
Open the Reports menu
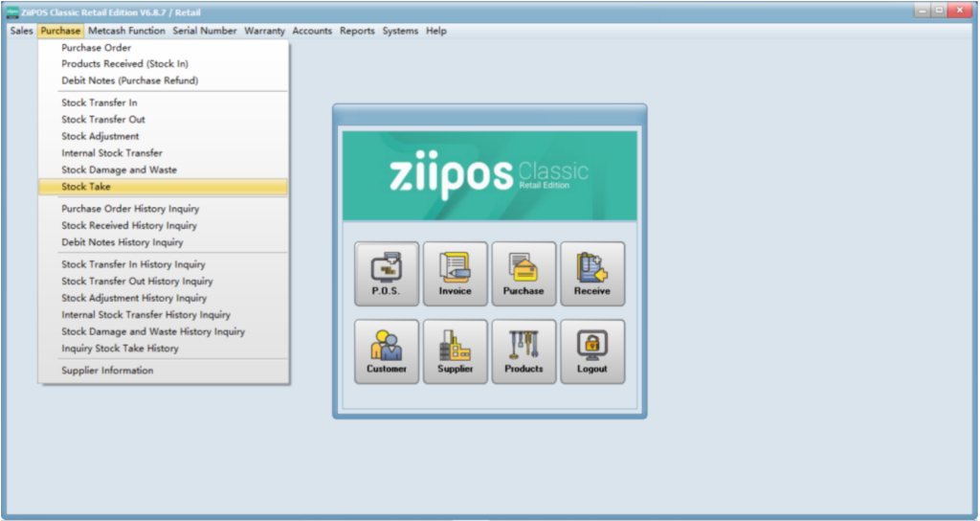[x=357, y=31]
